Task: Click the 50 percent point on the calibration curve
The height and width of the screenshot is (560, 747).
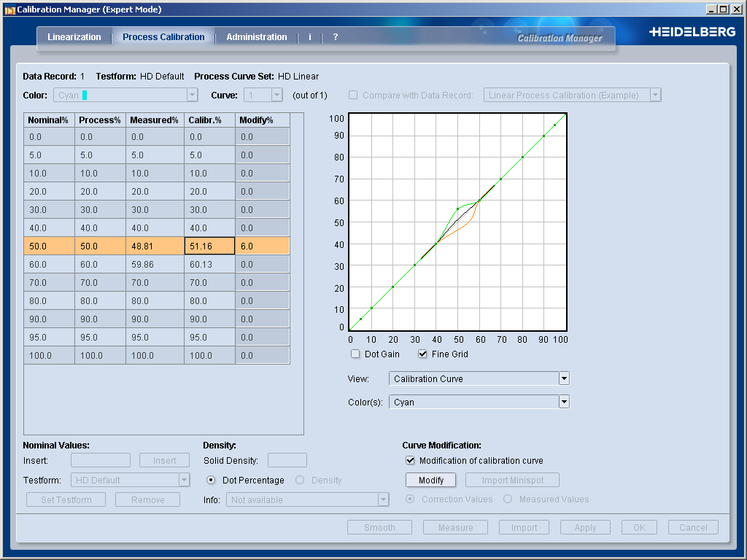Action: point(458,209)
